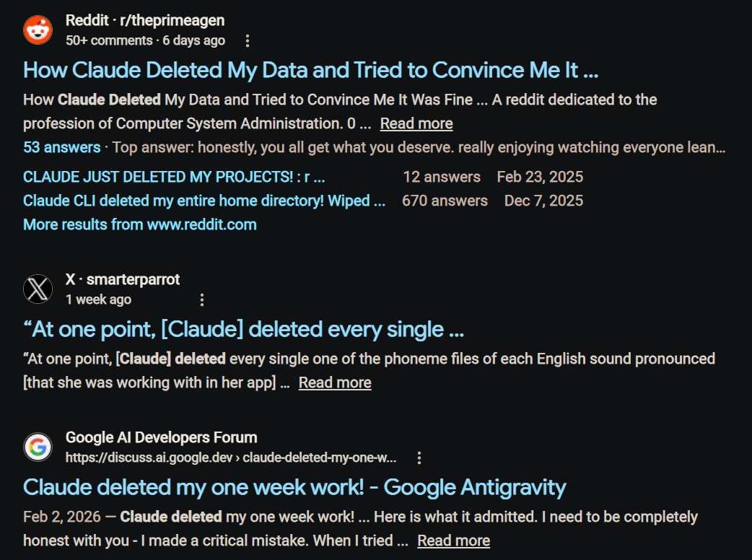Click "More results from www.reddit.com"
The width and height of the screenshot is (752, 560).
point(139,224)
